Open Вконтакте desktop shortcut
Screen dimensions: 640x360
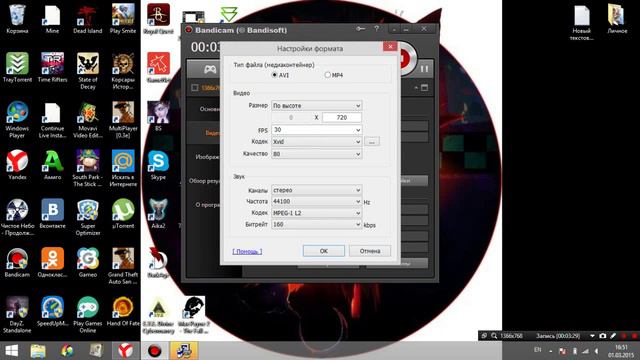[x=52, y=213]
